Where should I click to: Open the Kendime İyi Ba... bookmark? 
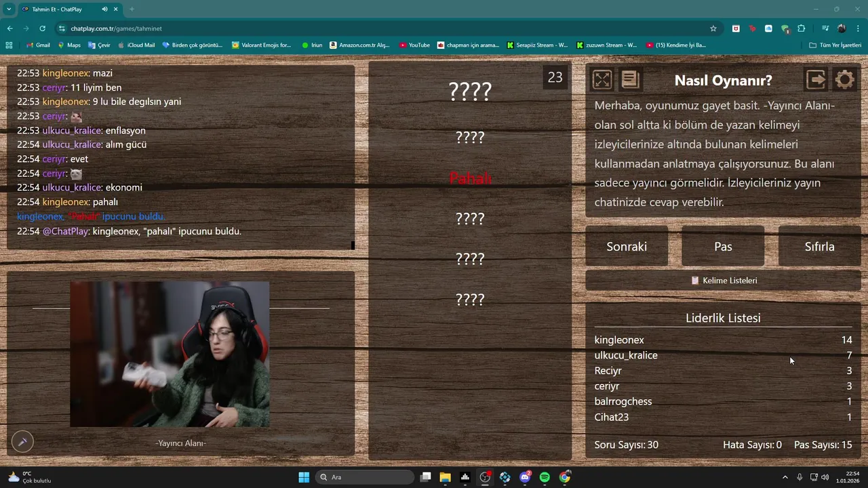point(676,45)
